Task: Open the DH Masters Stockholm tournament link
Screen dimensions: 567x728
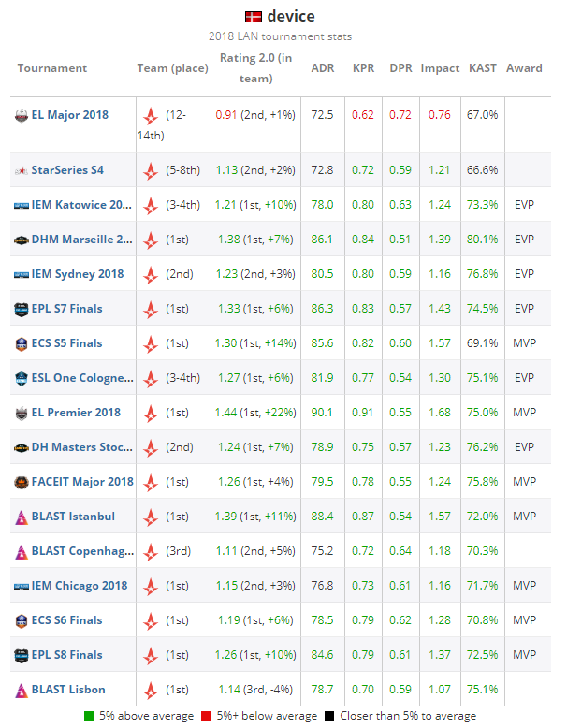Action: (x=81, y=447)
